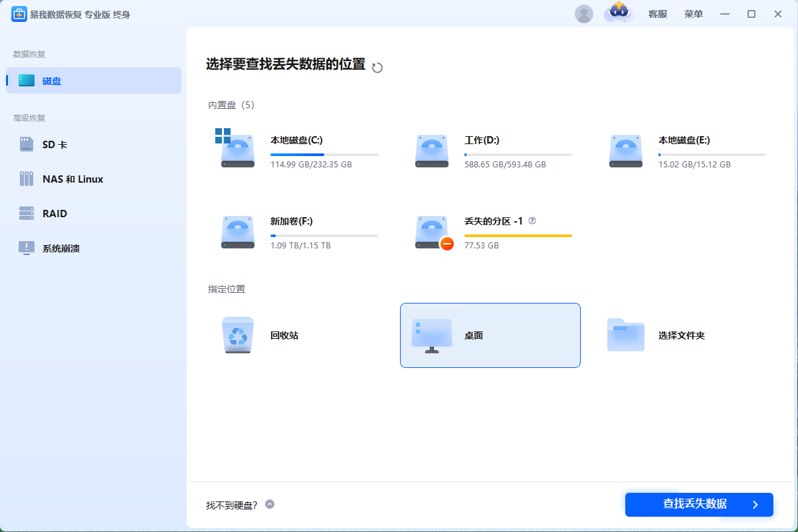Expand the 找不到硬盘 section

point(270,504)
